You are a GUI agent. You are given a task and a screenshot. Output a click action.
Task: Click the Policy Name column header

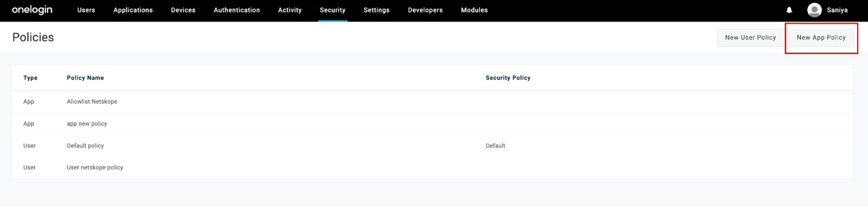[85, 77]
